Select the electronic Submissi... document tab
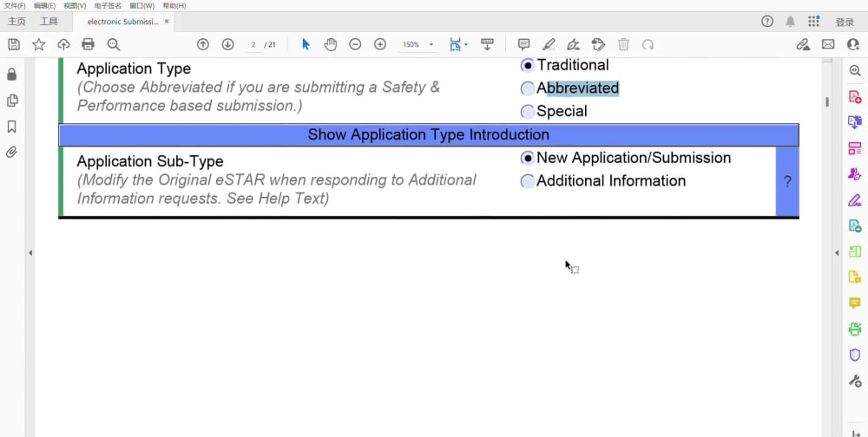 coord(123,22)
